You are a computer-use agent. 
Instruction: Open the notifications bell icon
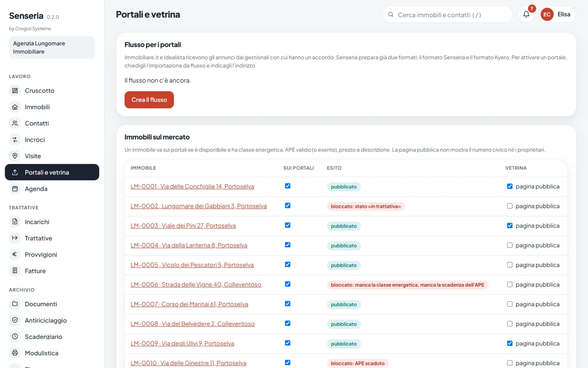(526, 14)
